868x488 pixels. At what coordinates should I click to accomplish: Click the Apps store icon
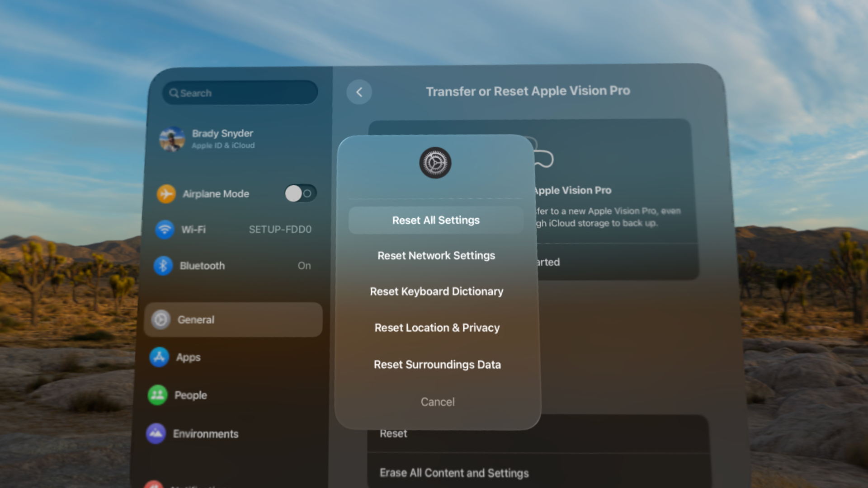pyautogui.click(x=159, y=357)
